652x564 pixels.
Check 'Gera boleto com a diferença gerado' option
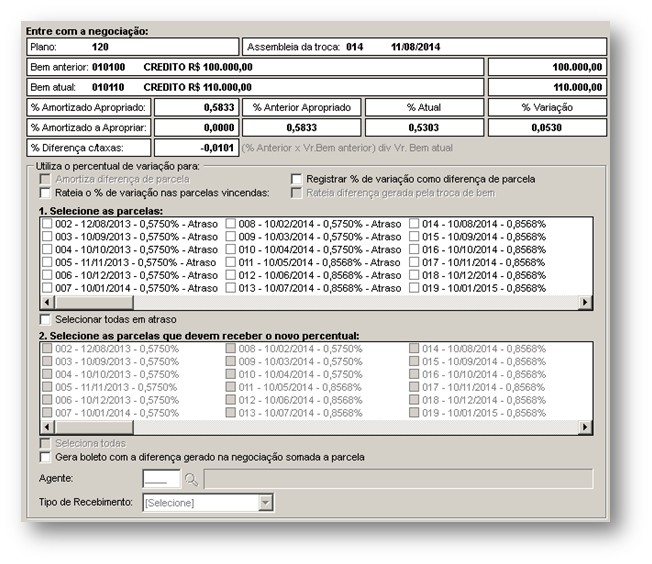pos(45,457)
